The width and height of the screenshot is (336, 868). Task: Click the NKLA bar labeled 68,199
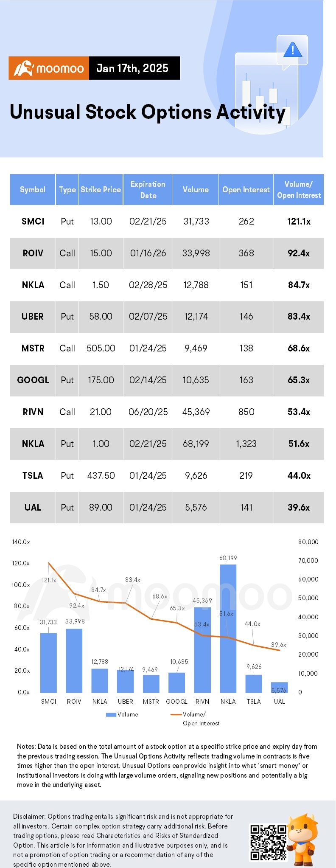pos(228,629)
